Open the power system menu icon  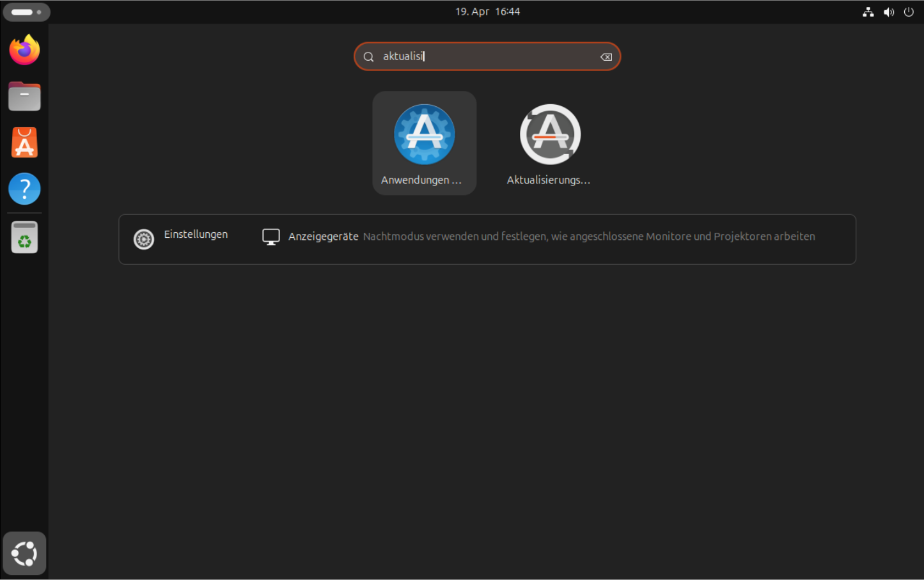click(909, 12)
